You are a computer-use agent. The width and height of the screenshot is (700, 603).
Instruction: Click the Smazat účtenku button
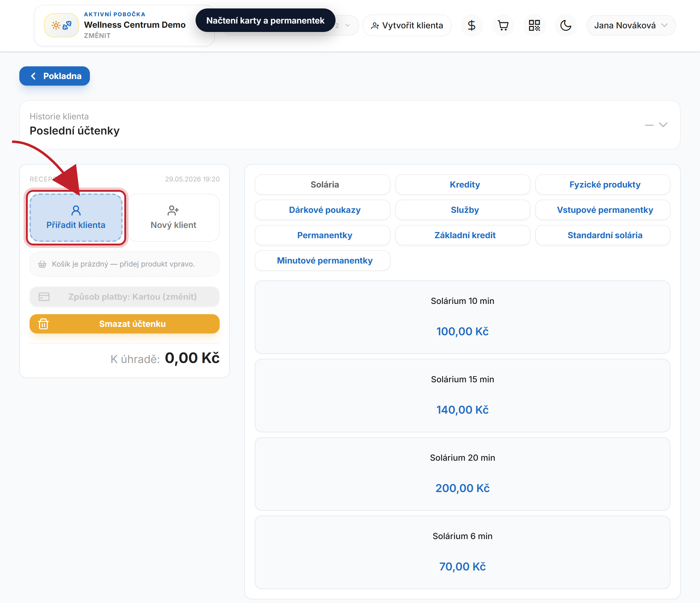tap(125, 324)
